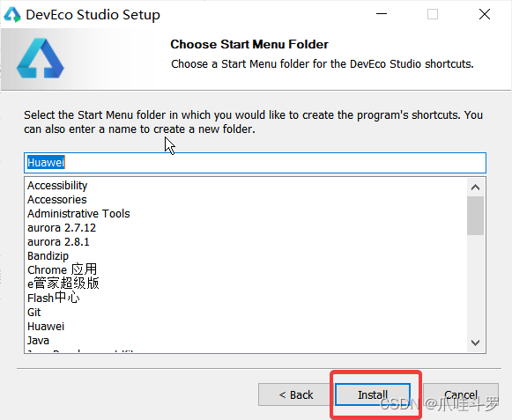Select aurora 2.8.1 list entry
Image resolution: width=512 pixels, height=420 pixels.
pyautogui.click(x=58, y=241)
